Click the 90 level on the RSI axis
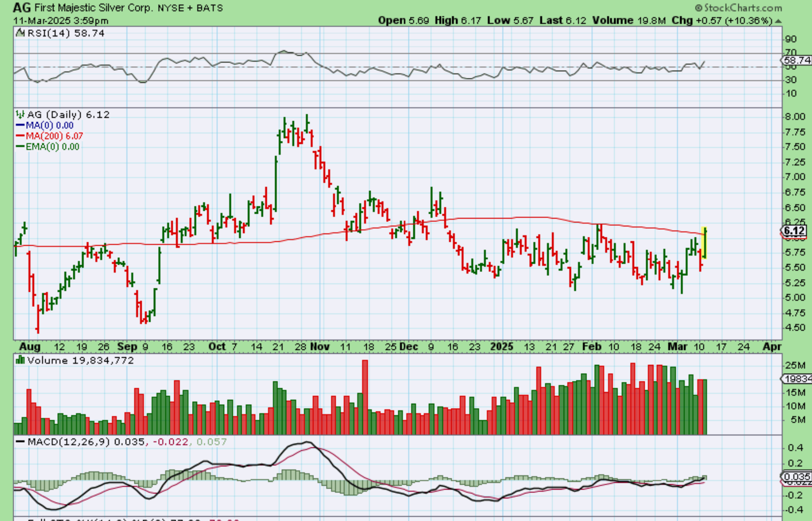 click(791, 39)
